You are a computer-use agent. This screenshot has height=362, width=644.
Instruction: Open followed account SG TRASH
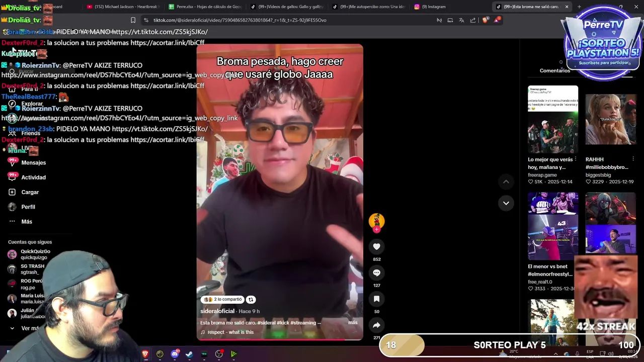[x=27, y=269]
